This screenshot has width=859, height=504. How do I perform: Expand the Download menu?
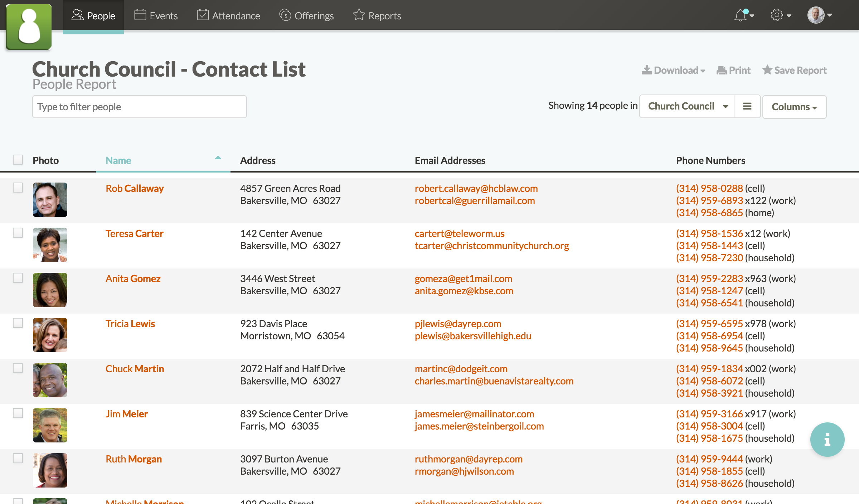[x=673, y=70]
